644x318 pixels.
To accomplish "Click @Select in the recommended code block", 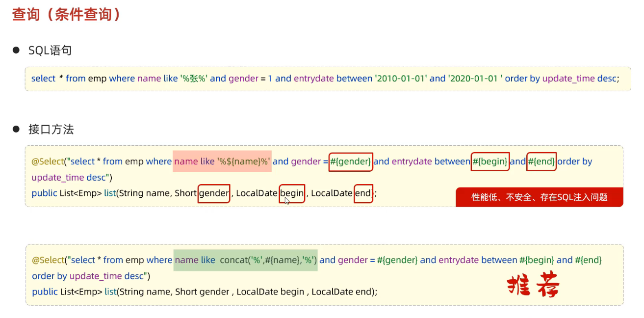I will coord(48,260).
